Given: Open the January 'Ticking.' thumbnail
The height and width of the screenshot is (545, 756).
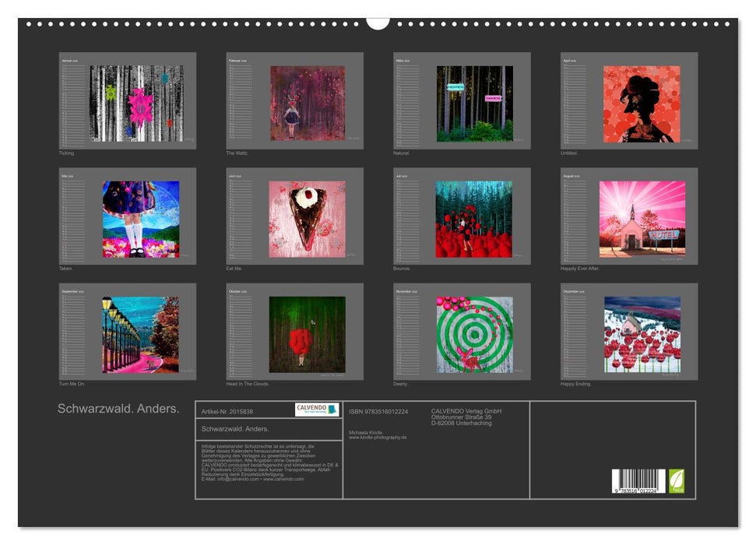Looking at the screenshot, I should click(x=136, y=103).
